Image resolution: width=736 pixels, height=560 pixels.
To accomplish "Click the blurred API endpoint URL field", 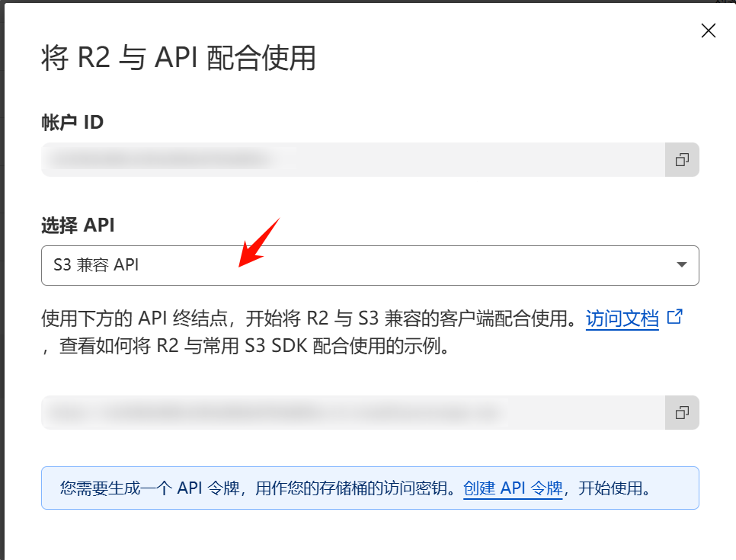I will click(x=352, y=412).
